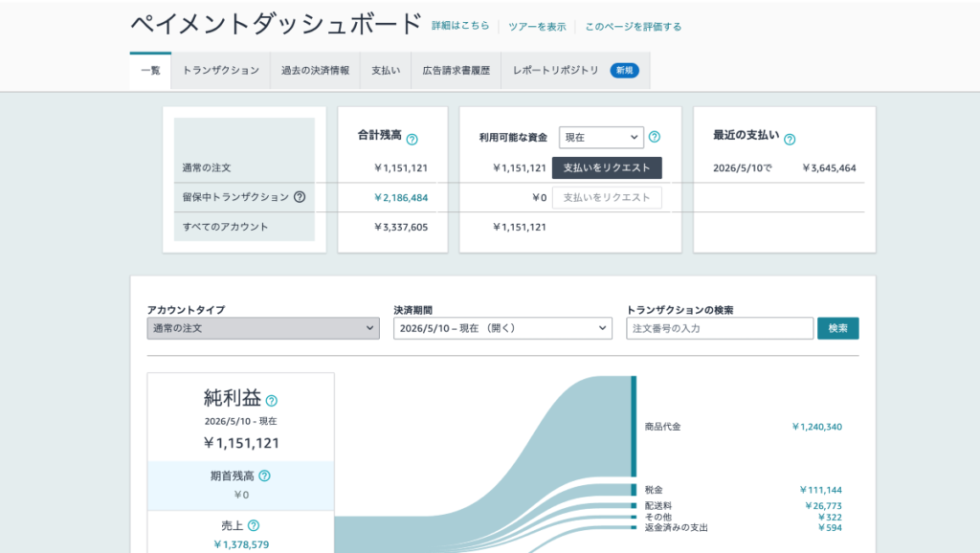This screenshot has width=980, height=553.
Task: Switch to the 過去の決済情報 tab
Action: coord(315,71)
